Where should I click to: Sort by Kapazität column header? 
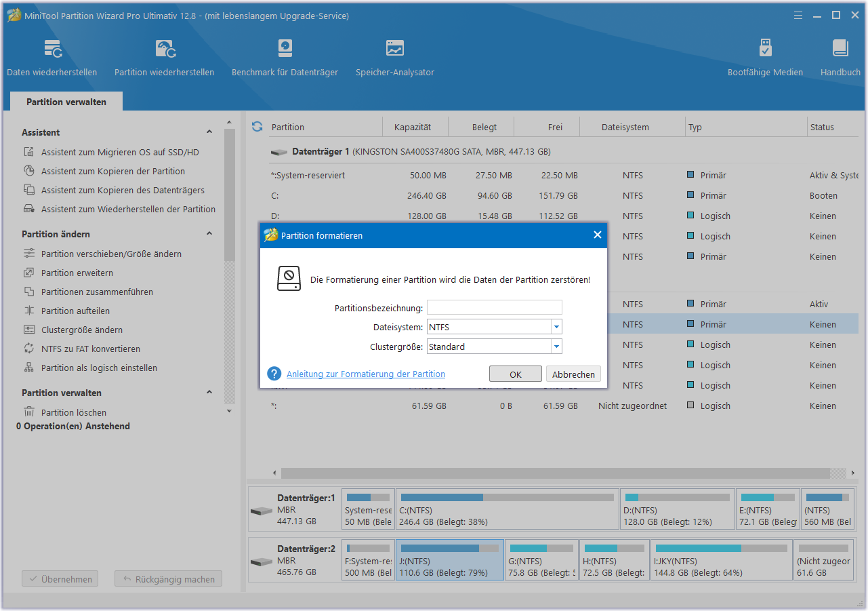click(413, 127)
